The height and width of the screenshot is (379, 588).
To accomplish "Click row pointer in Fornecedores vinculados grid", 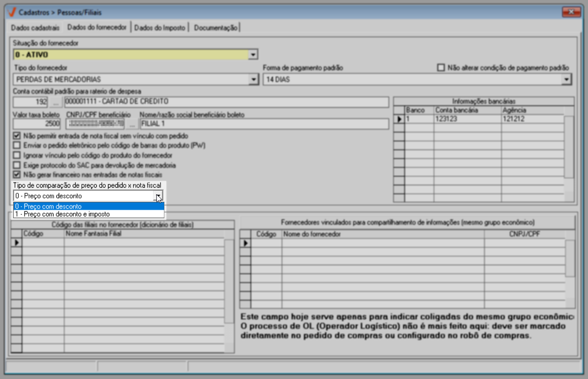I will pyautogui.click(x=245, y=243).
